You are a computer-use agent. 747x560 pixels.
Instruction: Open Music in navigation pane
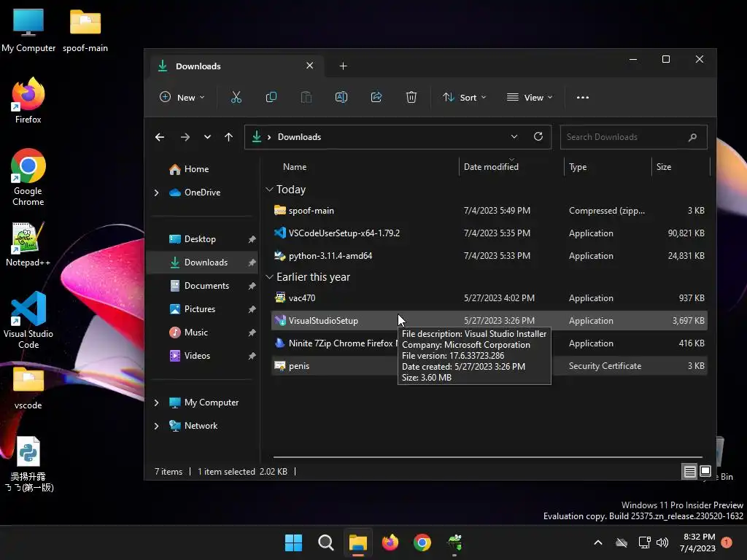189,332
